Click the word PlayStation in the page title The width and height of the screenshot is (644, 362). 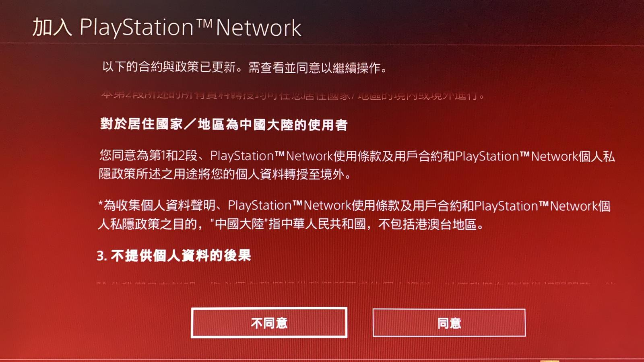point(137,28)
